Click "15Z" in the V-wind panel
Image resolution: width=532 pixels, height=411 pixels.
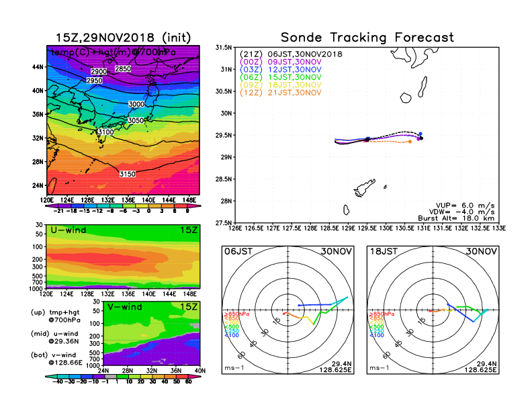189,307
